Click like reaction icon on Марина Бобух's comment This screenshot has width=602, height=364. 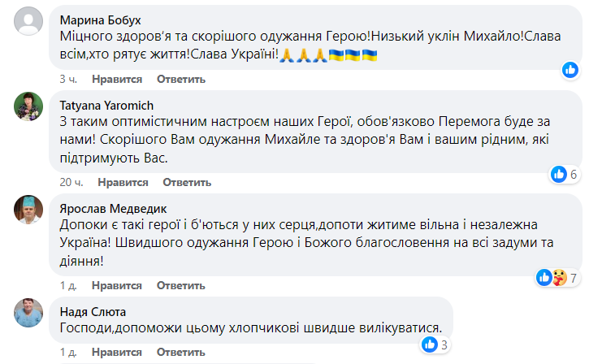(x=570, y=70)
